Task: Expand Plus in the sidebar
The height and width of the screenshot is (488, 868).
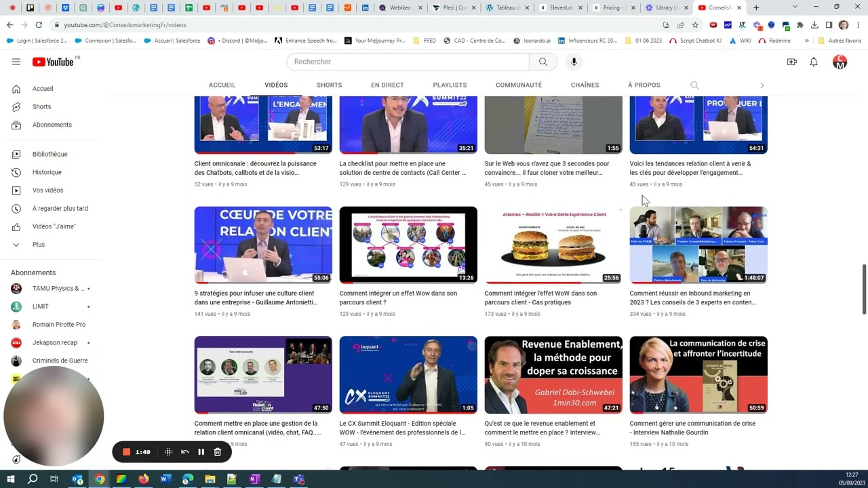Action: pos(39,245)
